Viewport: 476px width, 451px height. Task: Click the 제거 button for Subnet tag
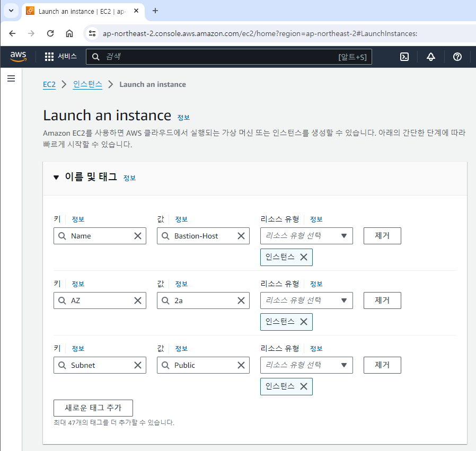tap(382, 365)
